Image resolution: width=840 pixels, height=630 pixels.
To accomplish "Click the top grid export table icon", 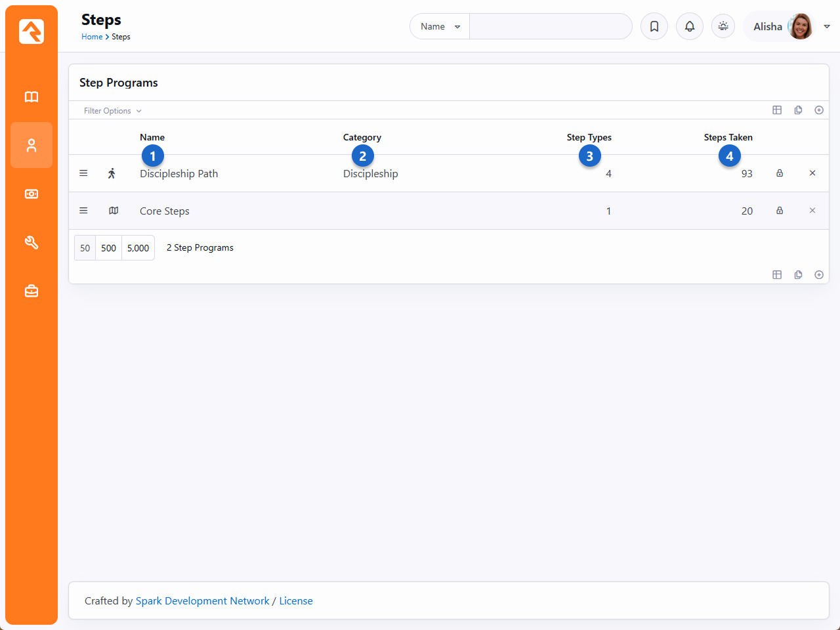I will 777,110.
